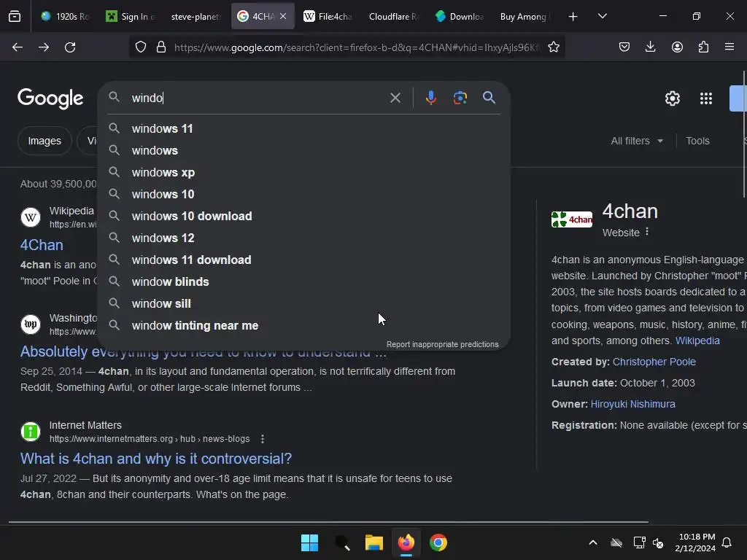Show hidden system tray icons
The height and width of the screenshot is (560, 747).
click(x=592, y=542)
